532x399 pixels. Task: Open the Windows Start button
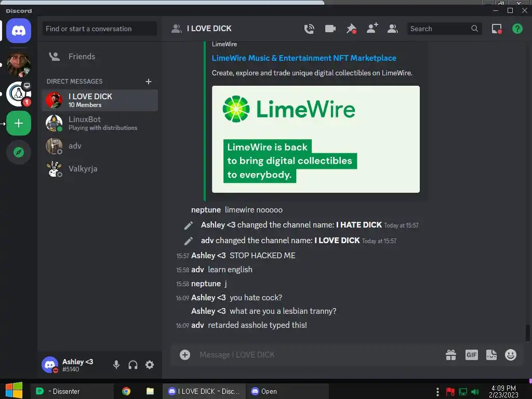tap(14, 391)
